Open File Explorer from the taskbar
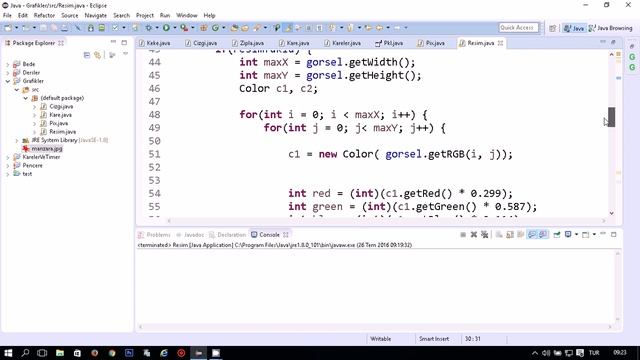Screen dimensions: 640x360 point(60,353)
